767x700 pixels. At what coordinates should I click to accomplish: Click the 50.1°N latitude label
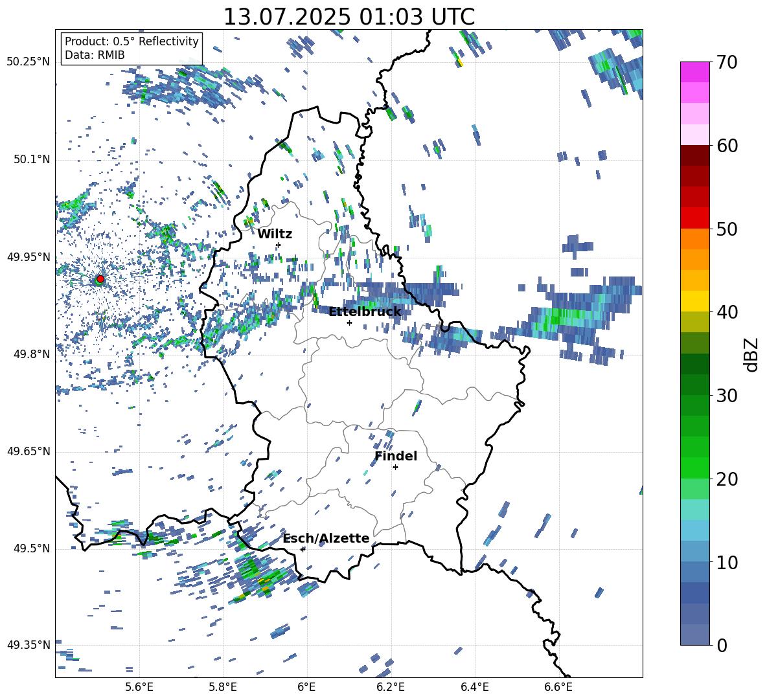click(32, 159)
